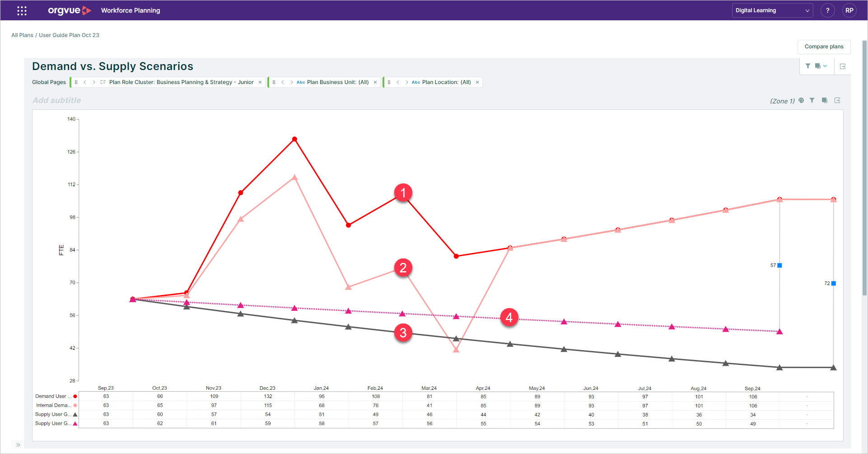Image resolution: width=868 pixels, height=454 pixels.
Task: Click the Add subtitle field
Action: (x=56, y=100)
